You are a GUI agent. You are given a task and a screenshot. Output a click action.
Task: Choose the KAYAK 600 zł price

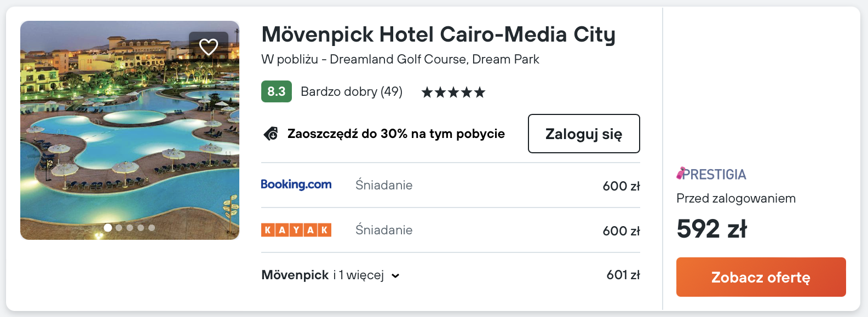pyautogui.click(x=621, y=231)
